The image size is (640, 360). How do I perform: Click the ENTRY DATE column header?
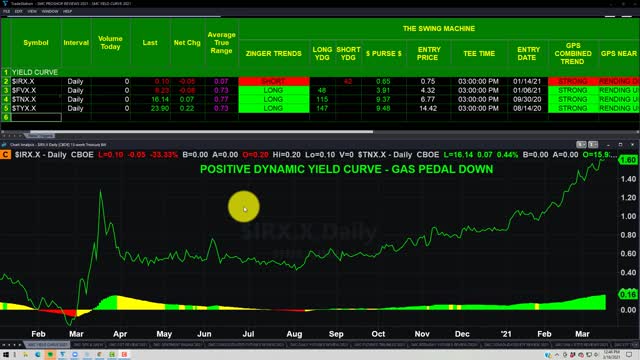tap(528, 53)
